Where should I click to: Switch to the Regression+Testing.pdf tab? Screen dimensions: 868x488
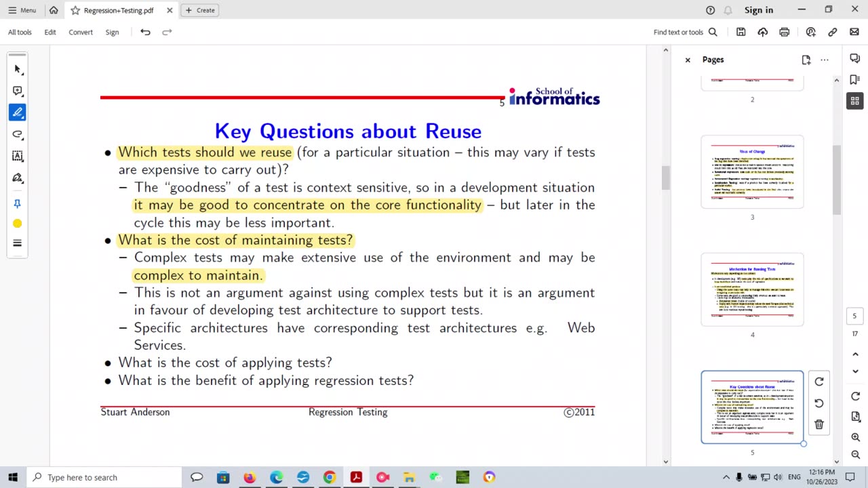click(x=119, y=10)
